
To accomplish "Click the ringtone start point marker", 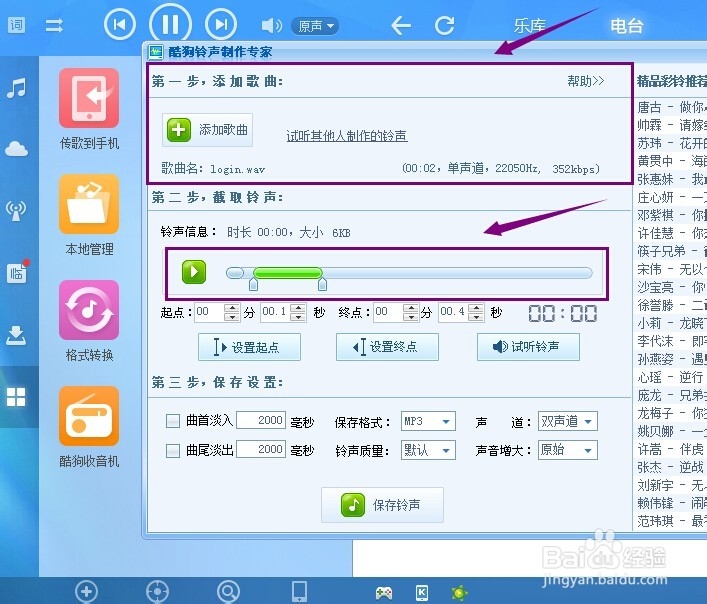I will pyautogui.click(x=253, y=284).
